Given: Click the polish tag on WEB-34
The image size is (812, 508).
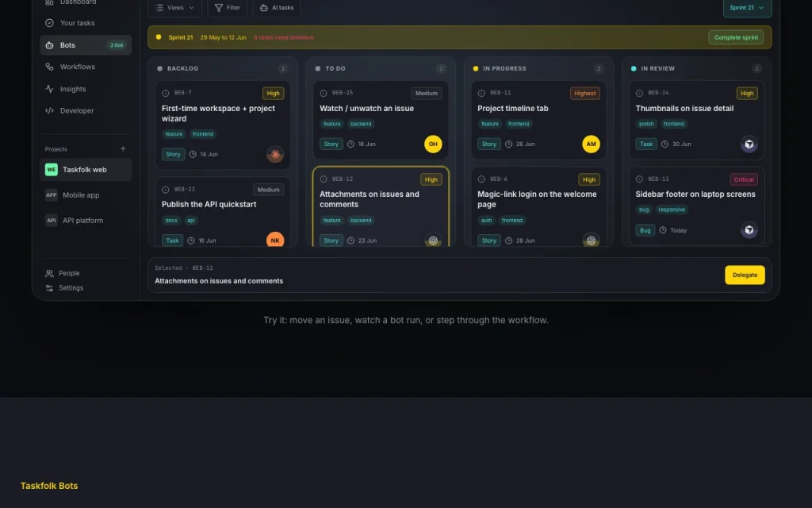Looking at the screenshot, I should click(646, 124).
